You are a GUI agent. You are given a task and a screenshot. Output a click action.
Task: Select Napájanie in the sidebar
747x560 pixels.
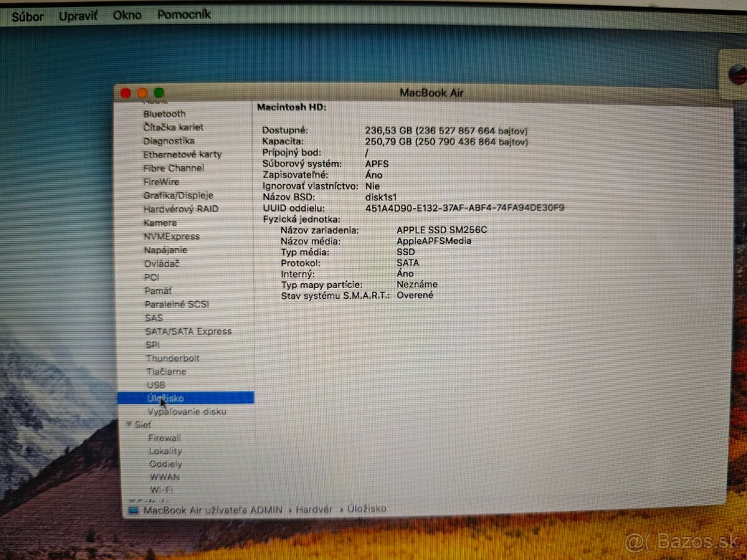(x=166, y=250)
